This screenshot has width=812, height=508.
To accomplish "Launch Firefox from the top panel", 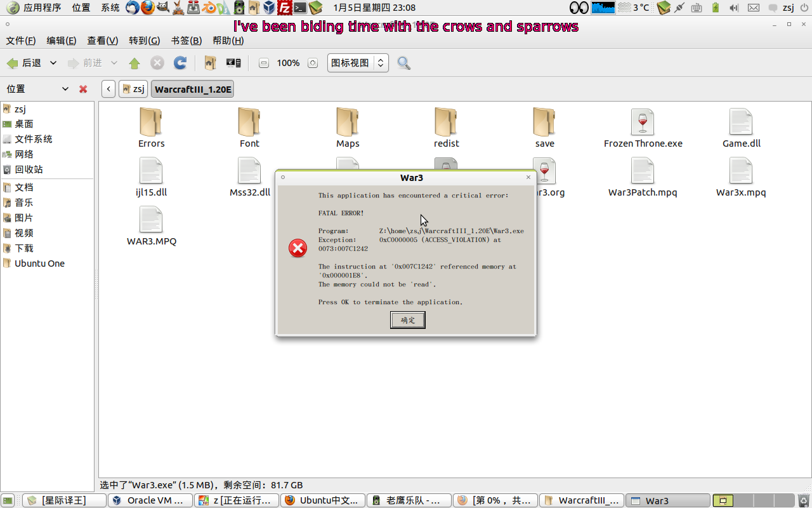I will coord(148,8).
